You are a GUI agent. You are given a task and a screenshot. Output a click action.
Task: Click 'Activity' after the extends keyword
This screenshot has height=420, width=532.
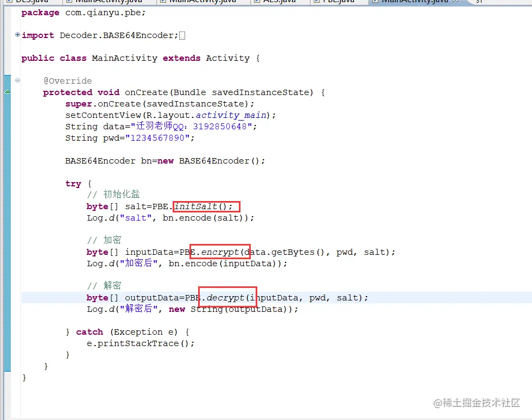point(227,58)
